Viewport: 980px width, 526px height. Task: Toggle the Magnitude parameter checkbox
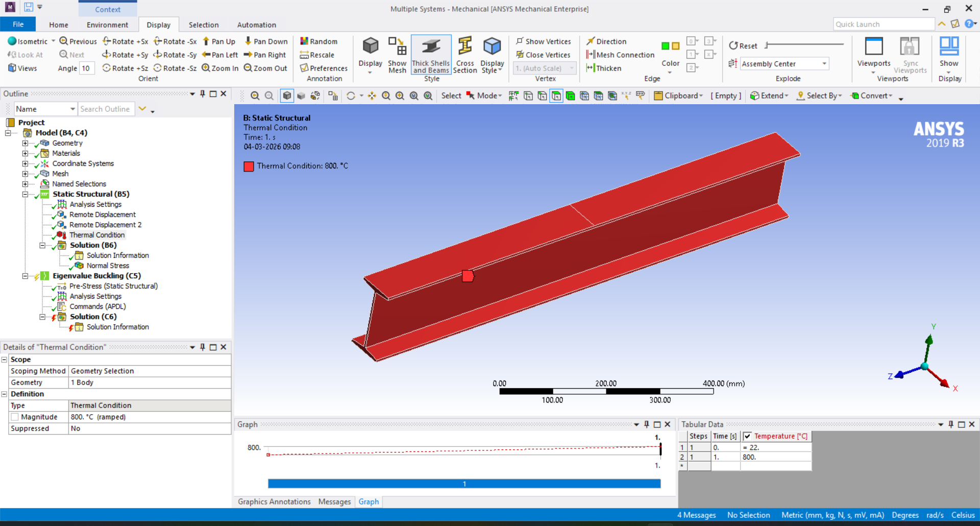(15, 417)
